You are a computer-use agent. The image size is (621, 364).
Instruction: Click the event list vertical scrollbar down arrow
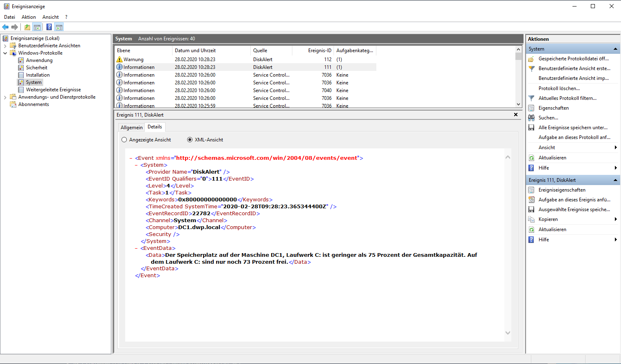pyautogui.click(x=518, y=104)
